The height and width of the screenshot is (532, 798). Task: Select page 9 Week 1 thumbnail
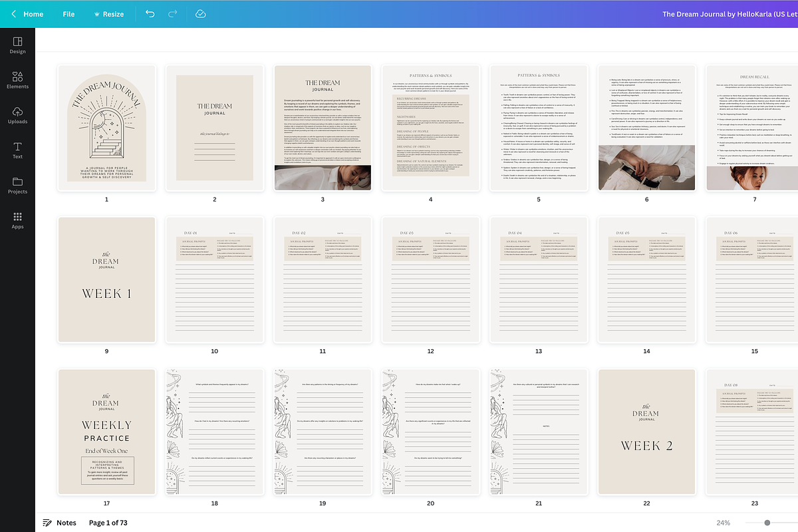pos(106,279)
